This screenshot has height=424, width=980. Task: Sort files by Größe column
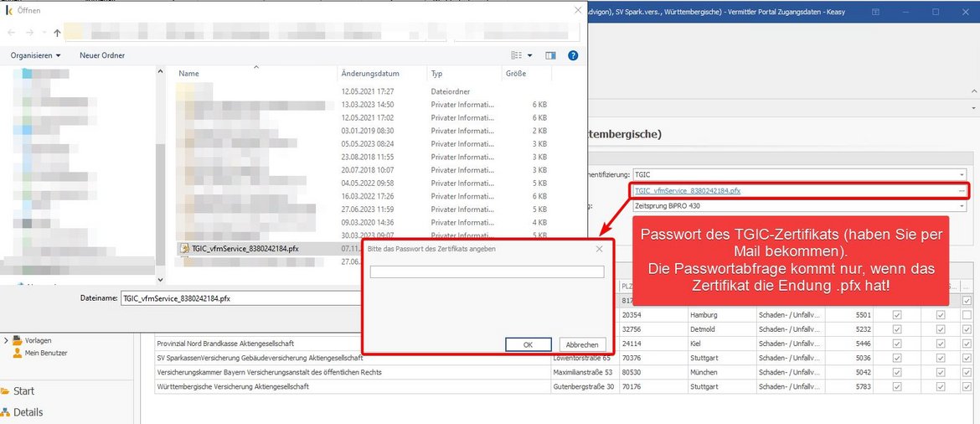click(x=526, y=73)
